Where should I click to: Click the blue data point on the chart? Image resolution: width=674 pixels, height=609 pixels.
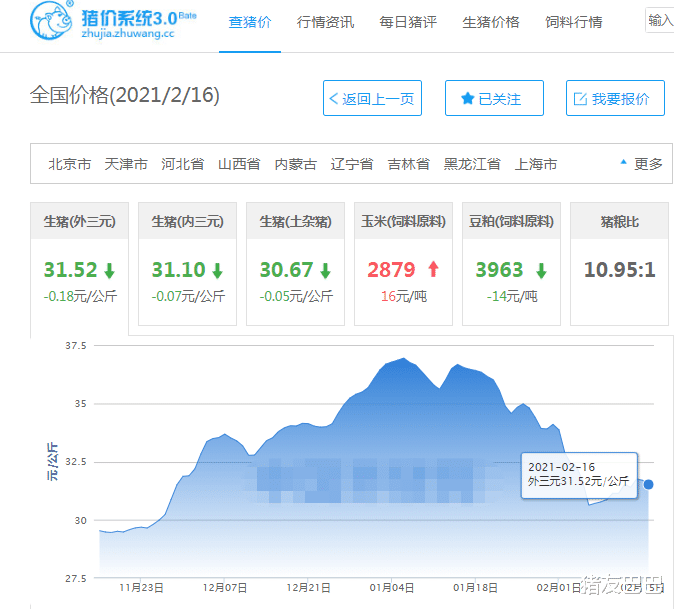coord(648,484)
